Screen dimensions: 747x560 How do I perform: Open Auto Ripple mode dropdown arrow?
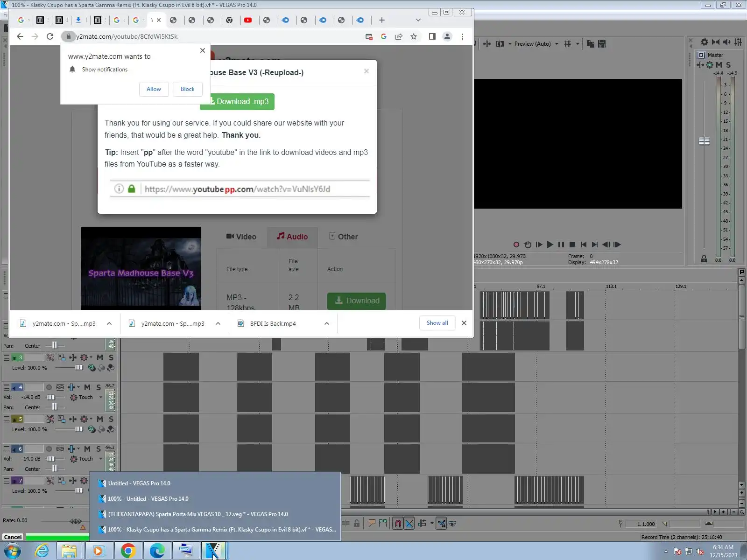(x=432, y=524)
